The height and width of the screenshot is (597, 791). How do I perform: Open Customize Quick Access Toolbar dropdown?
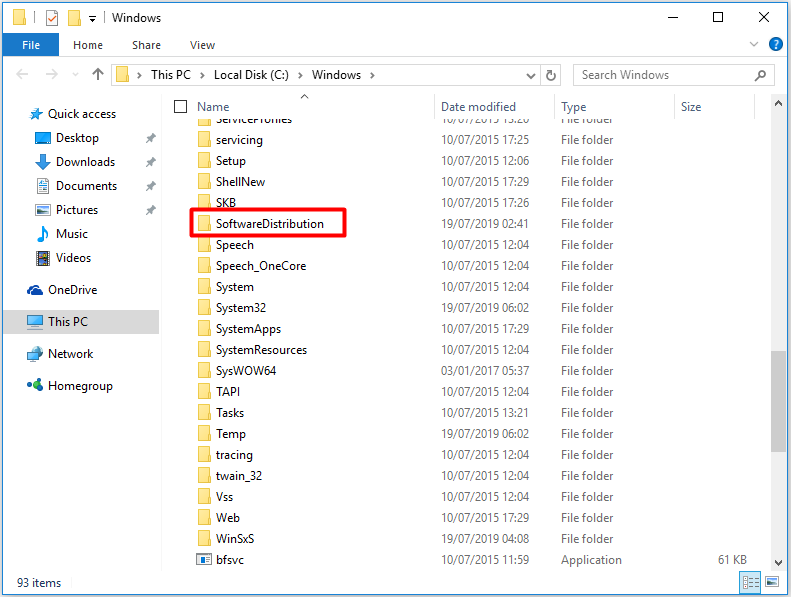point(92,19)
